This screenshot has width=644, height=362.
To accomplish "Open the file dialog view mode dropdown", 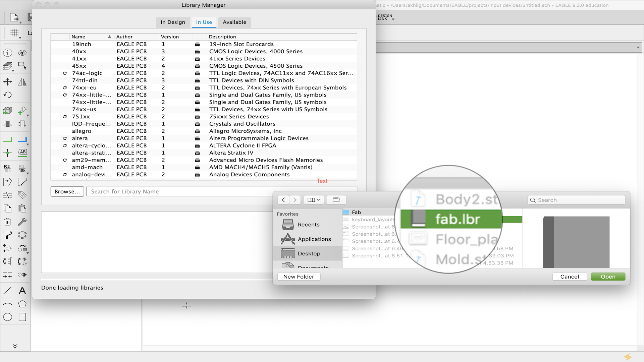I will coord(314,200).
